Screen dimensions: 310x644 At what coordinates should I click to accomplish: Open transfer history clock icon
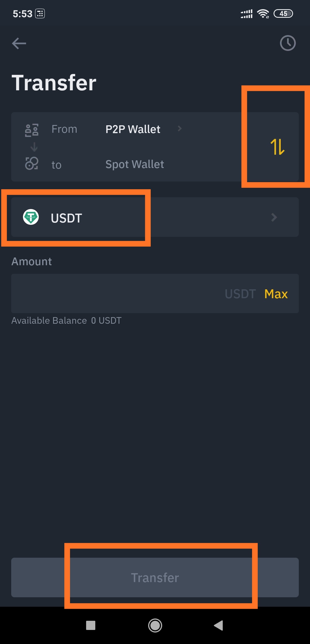[288, 43]
